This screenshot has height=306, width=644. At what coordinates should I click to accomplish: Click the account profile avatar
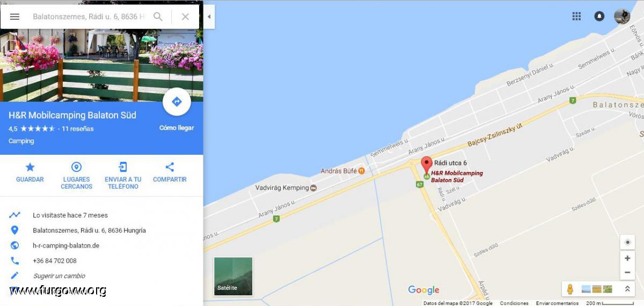[x=622, y=16]
